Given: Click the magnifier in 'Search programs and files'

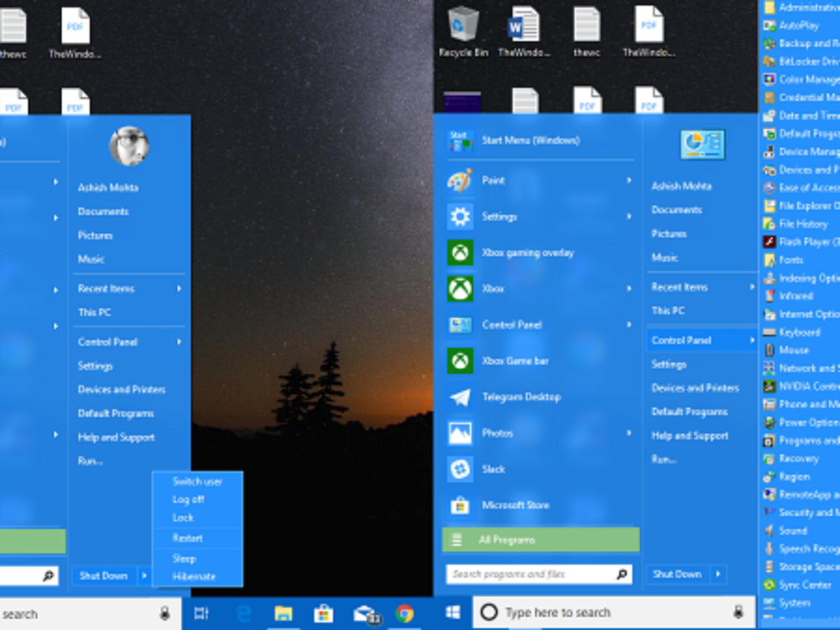Looking at the screenshot, I should click(x=622, y=574).
